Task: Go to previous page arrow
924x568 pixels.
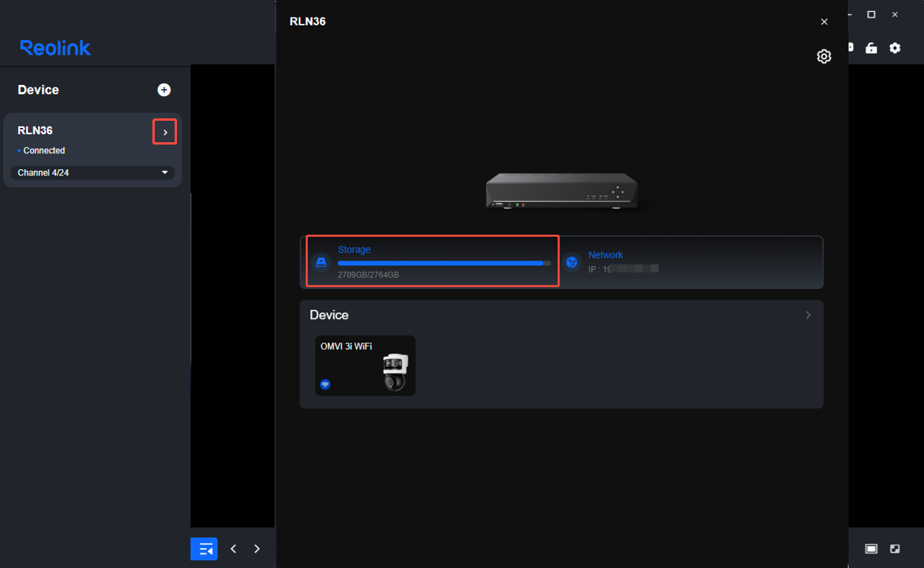Action: tap(233, 548)
